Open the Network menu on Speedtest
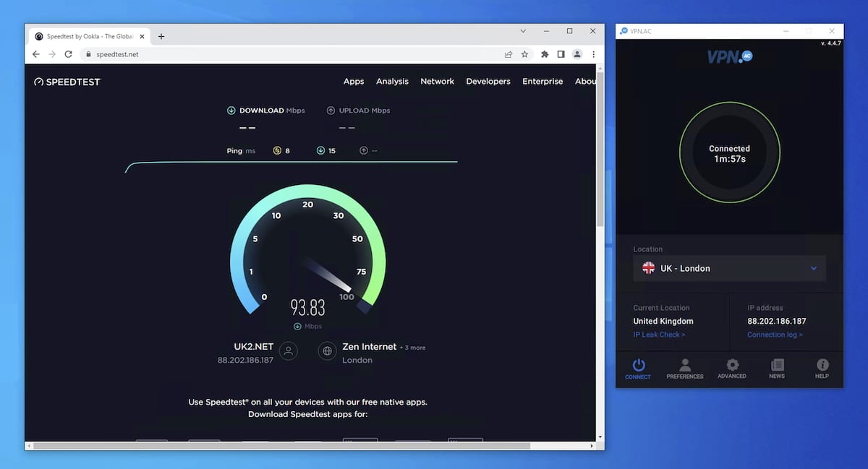868x469 pixels. point(438,82)
